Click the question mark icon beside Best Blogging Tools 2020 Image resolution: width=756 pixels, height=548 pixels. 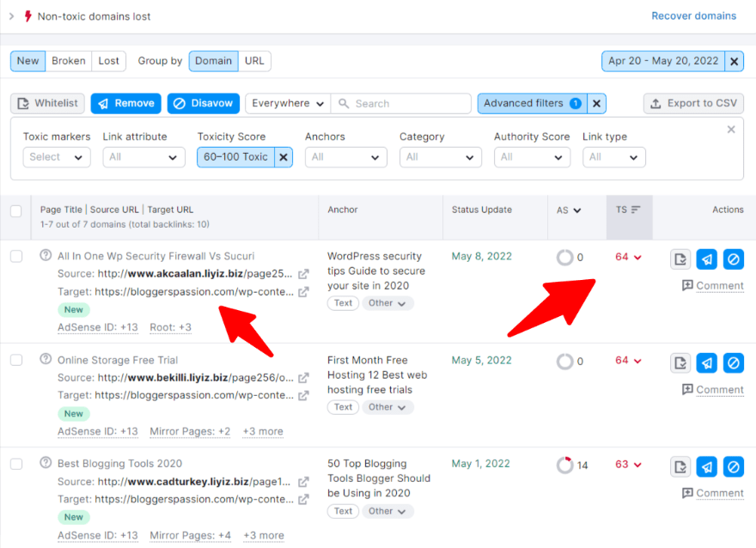(46, 463)
